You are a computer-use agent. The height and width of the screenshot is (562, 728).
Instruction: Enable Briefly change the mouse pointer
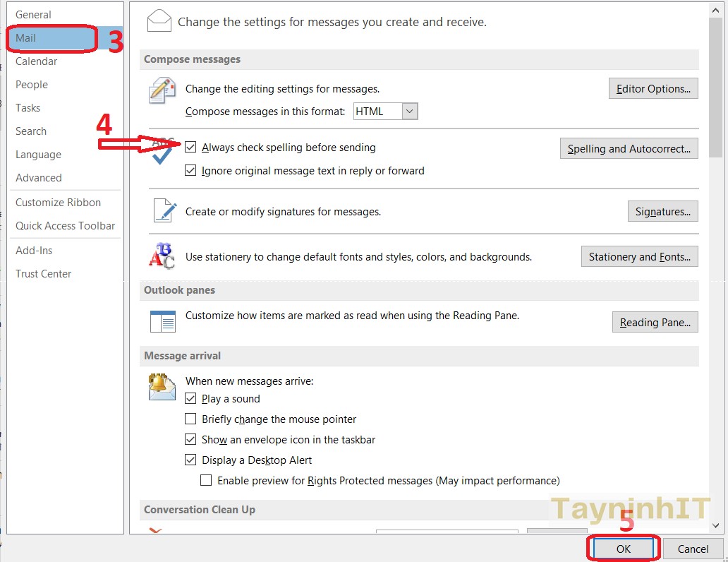[190, 419]
